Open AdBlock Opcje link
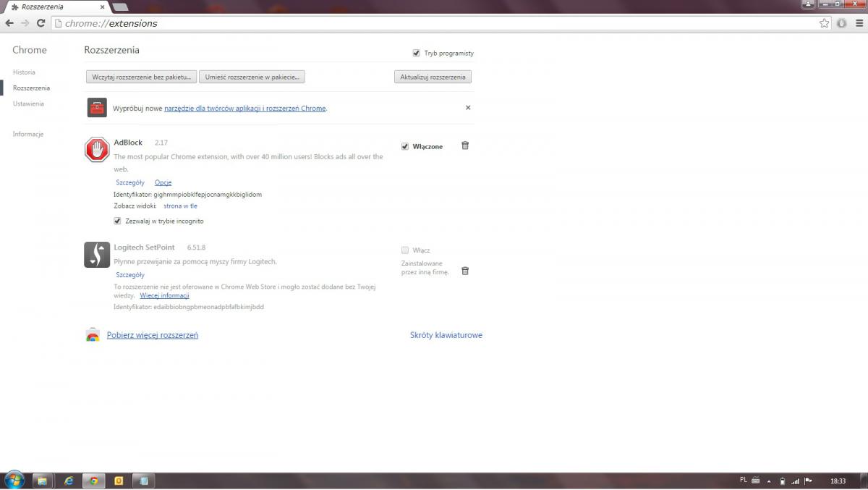 click(163, 182)
